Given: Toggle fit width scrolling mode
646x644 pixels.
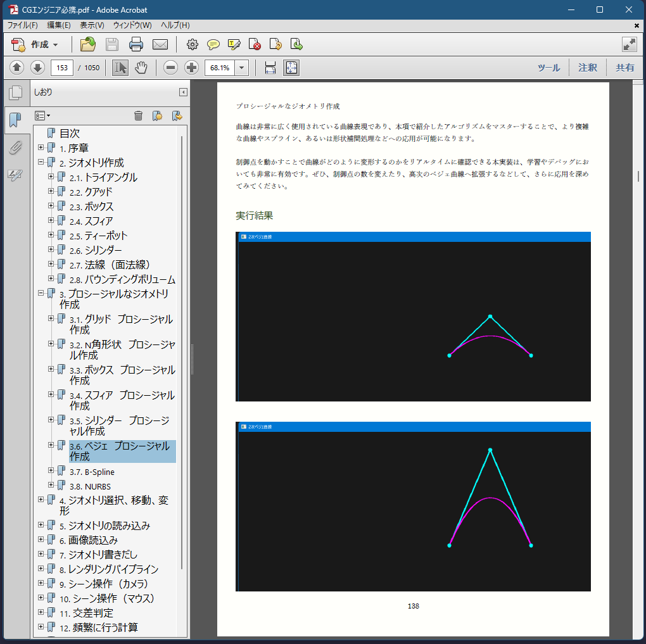Looking at the screenshot, I should pos(270,68).
